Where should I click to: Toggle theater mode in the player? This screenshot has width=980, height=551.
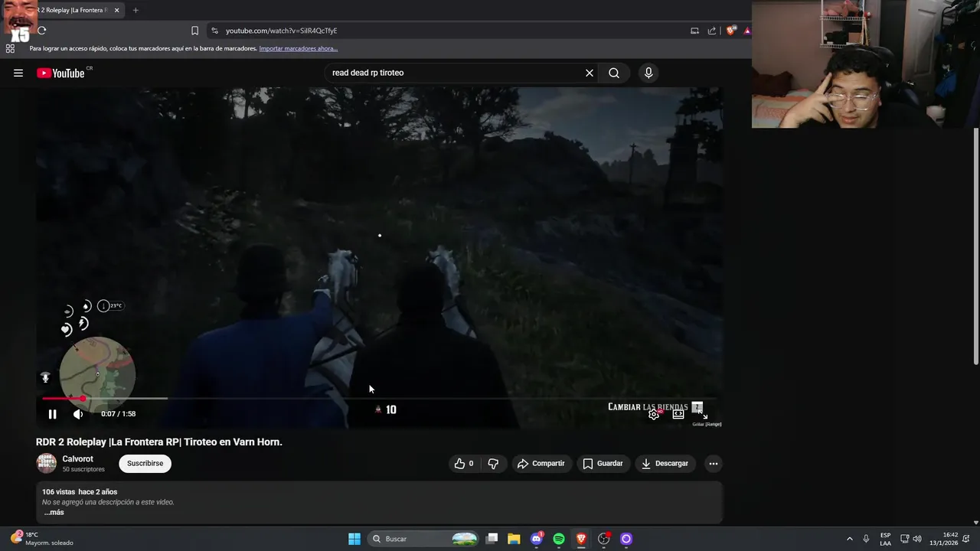(x=678, y=414)
